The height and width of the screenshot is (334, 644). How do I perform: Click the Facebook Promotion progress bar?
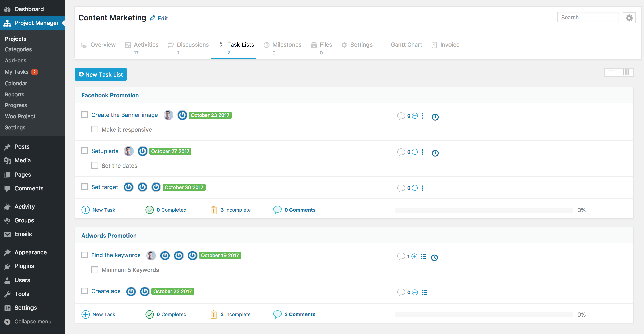click(x=484, y=210)
